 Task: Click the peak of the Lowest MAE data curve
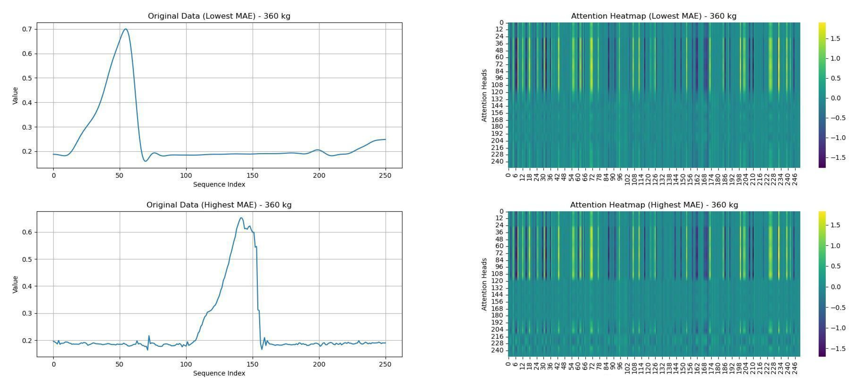pos(126,29)
